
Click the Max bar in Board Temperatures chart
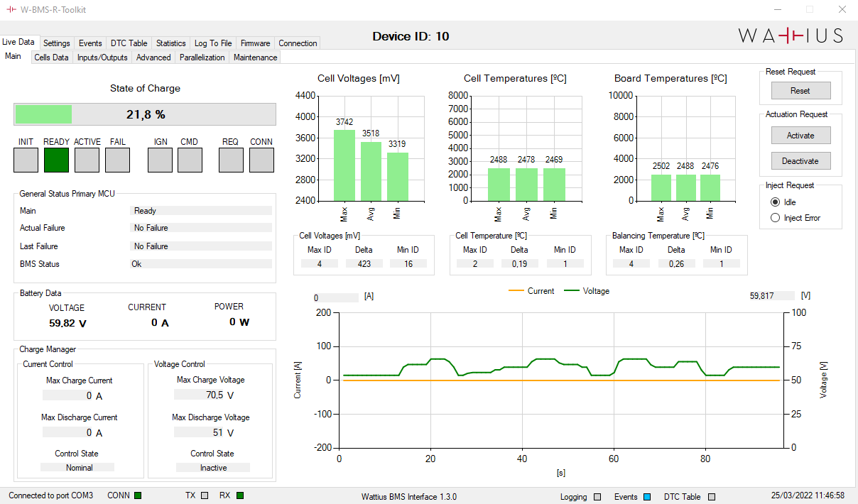pos(661,188)
